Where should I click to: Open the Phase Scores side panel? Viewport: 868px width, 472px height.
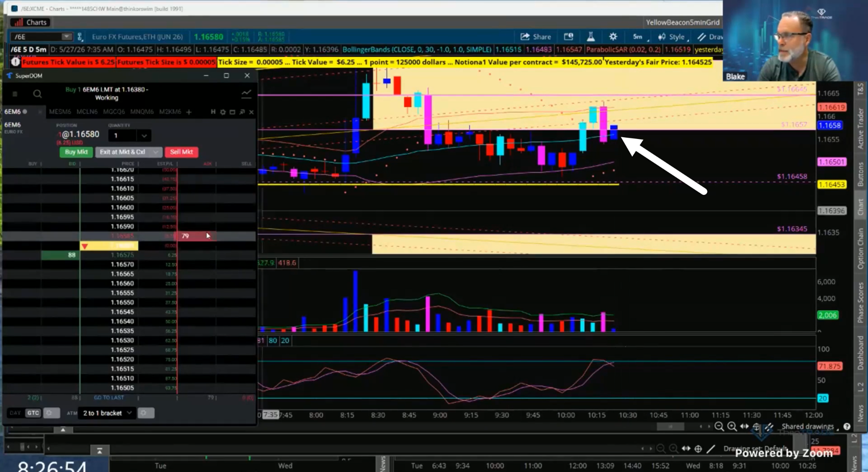860,303
